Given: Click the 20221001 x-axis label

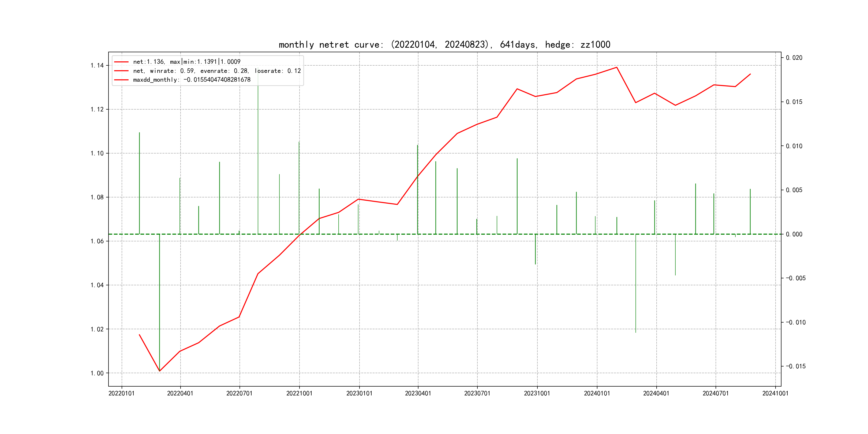Looking at the screenshot, I should tap(299, 394).
